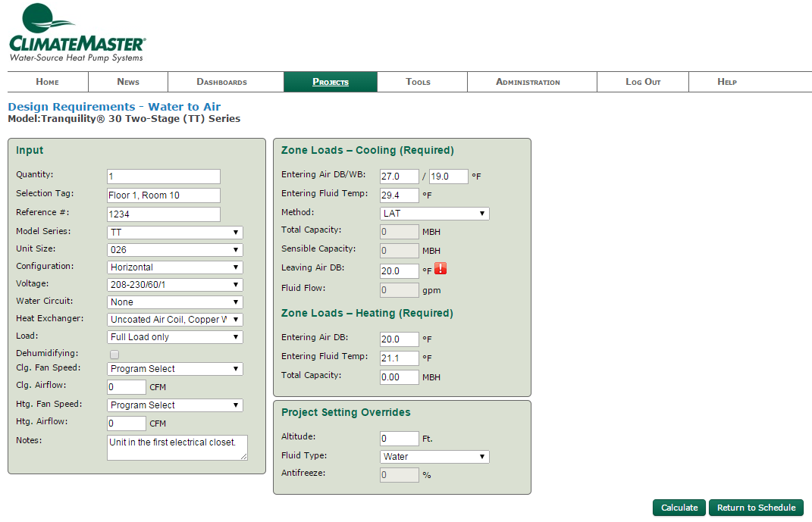Screen dimensions: 812x522
Task: Open the Htg. Fan Speed dropdown
Action: click(175, 405)
